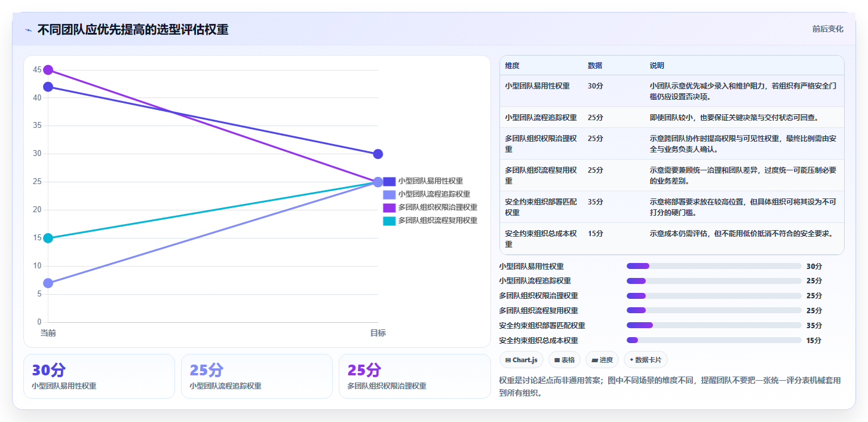Click the 15分 value in the table
868x422 pixels.
[596, 234]
